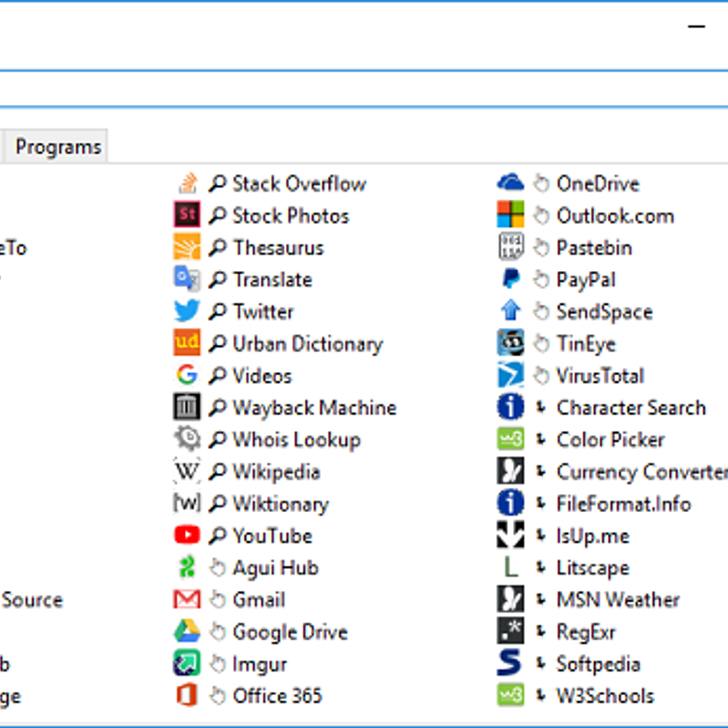Open the Programs tab
The width and height of the screenshot is (728, 728).
coord(57,147)
